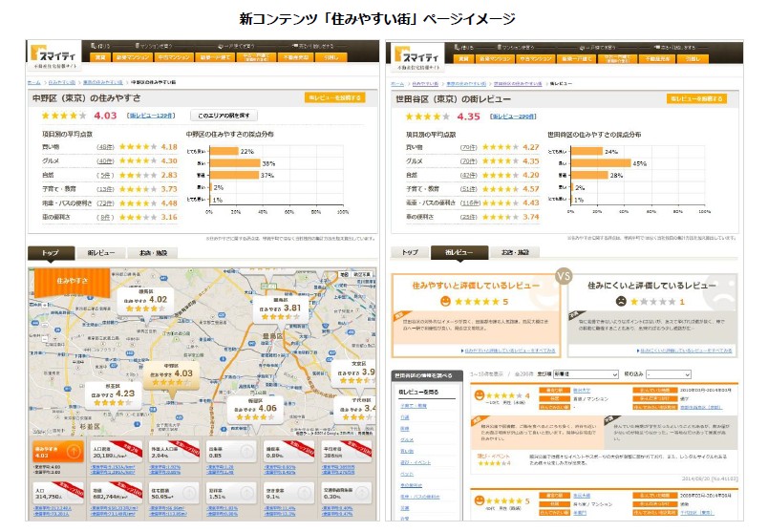Select the highlighted 中野区 4.03 map bubble
The height and width of the screenshot is (532, 768).
[171, 375]
